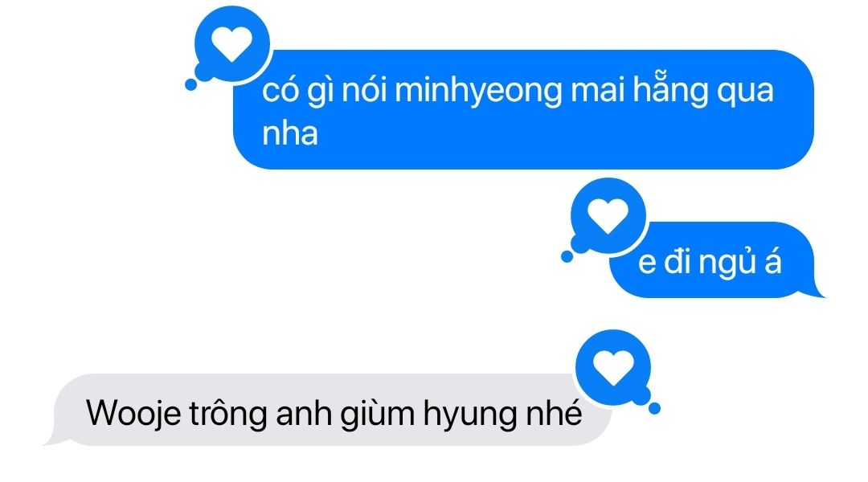Click white heart glyph above "hyung nhé"
Image resolution: width=868 pixels, height=482 pixels.
[613, 368]
